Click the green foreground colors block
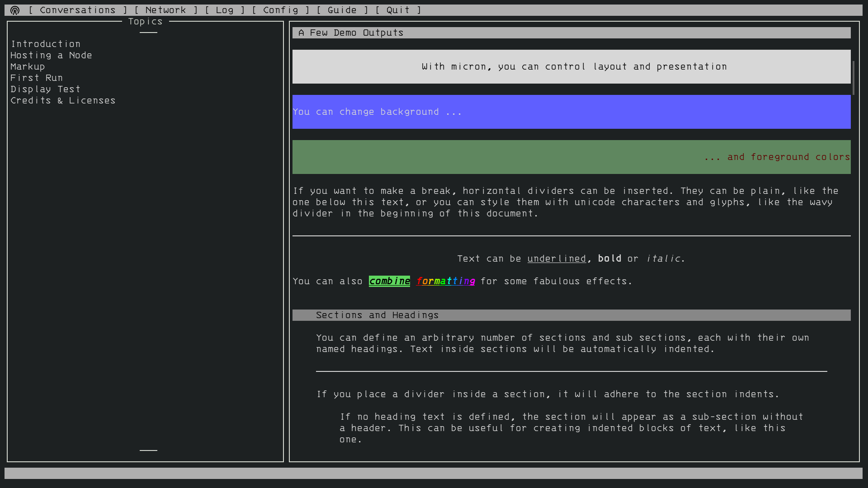This screenshot has height=488, width=868. click(x=571, y=157)
